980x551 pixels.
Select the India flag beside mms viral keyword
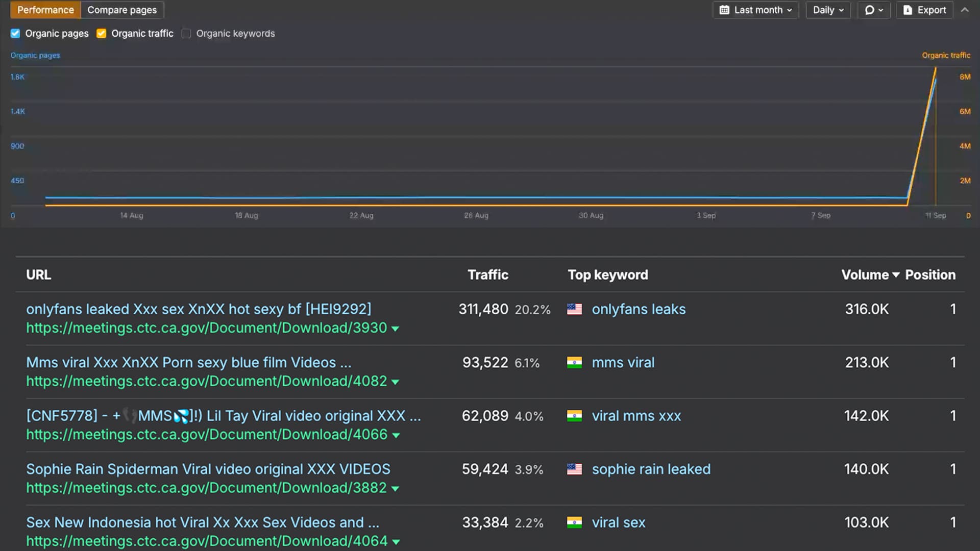(575, 362)
